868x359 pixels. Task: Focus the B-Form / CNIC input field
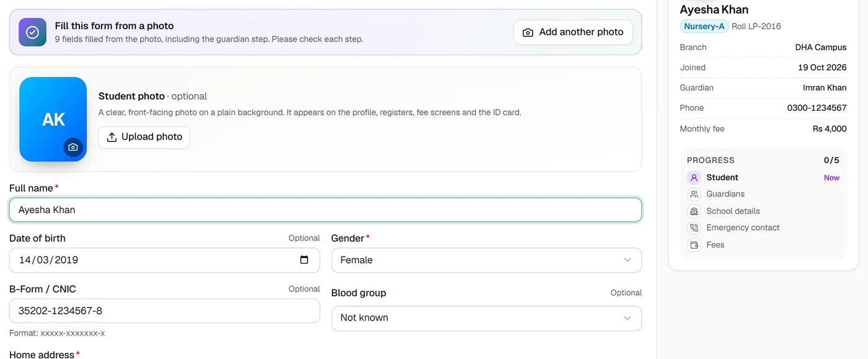click(164, 311)
